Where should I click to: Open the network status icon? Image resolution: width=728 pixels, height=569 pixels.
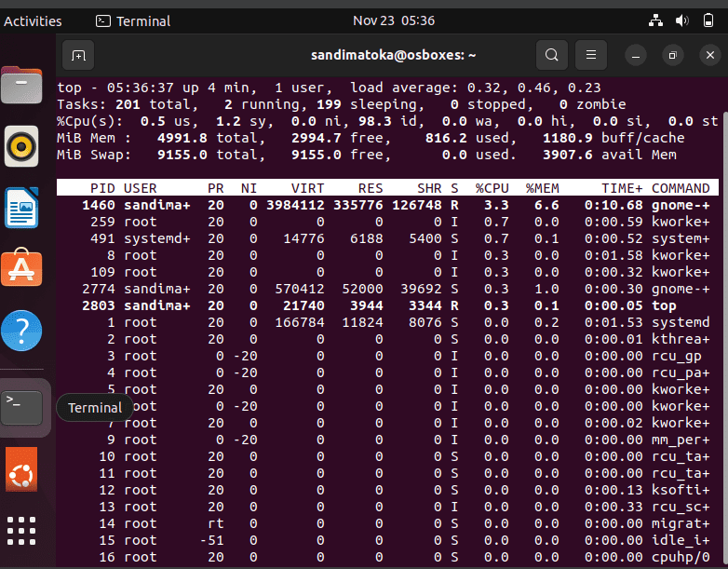point(655,20)
